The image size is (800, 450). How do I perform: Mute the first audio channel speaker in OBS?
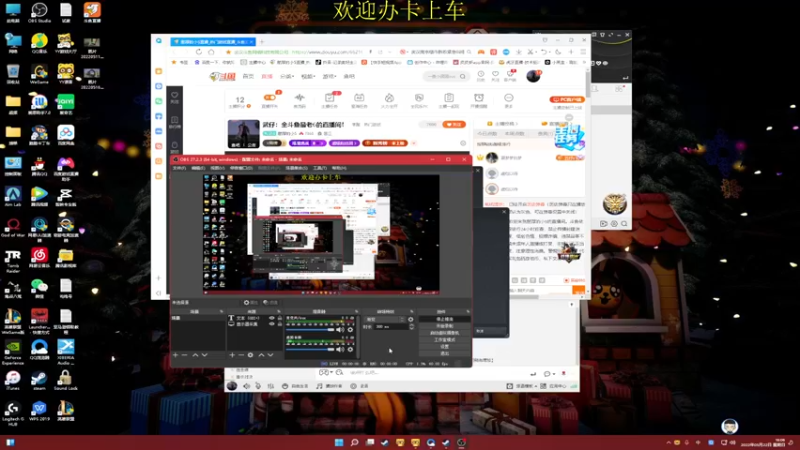click(x=340, y=330)
